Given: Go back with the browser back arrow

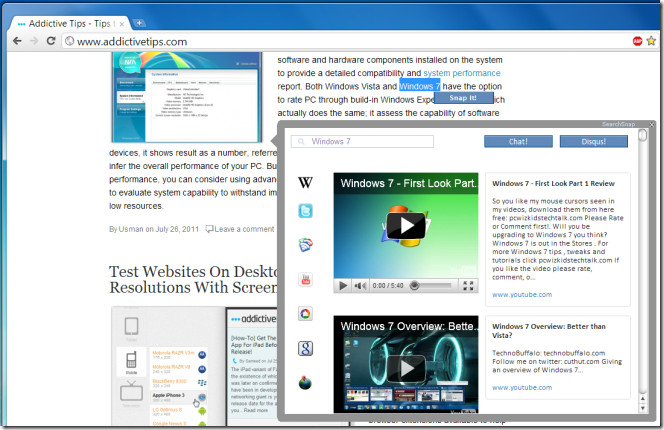Looking at the screenshot, I should pos(17,41).
